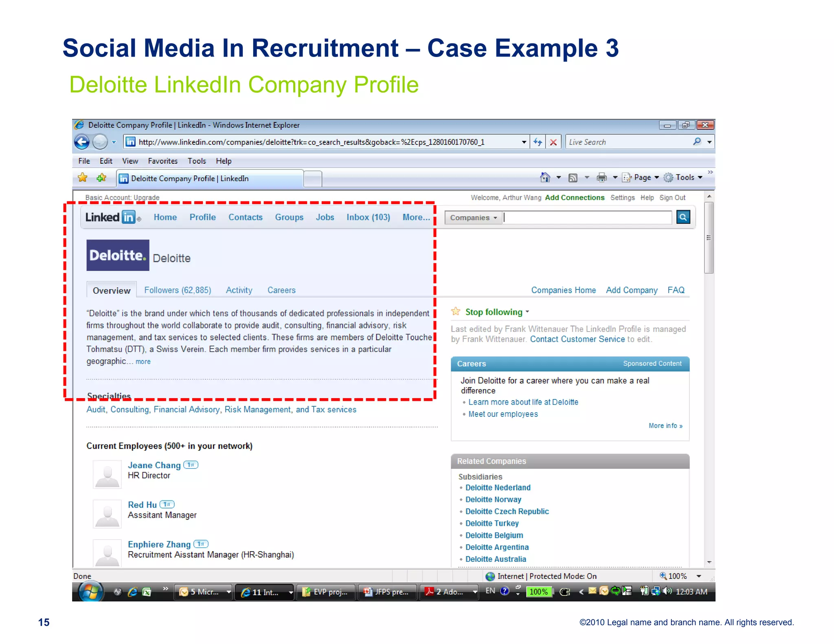
Task: Click the battery 100% indicator
Action: 539,591
